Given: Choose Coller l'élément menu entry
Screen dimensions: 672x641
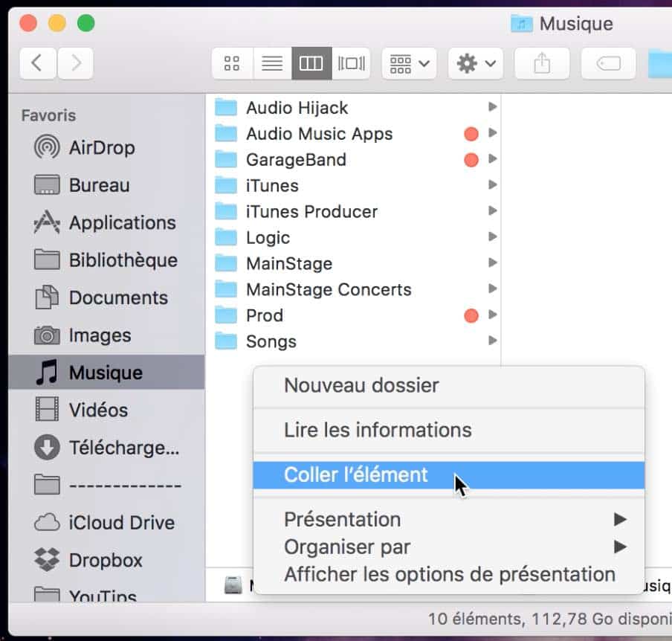Looking at the screenshot, I should (x=449, y=475).
